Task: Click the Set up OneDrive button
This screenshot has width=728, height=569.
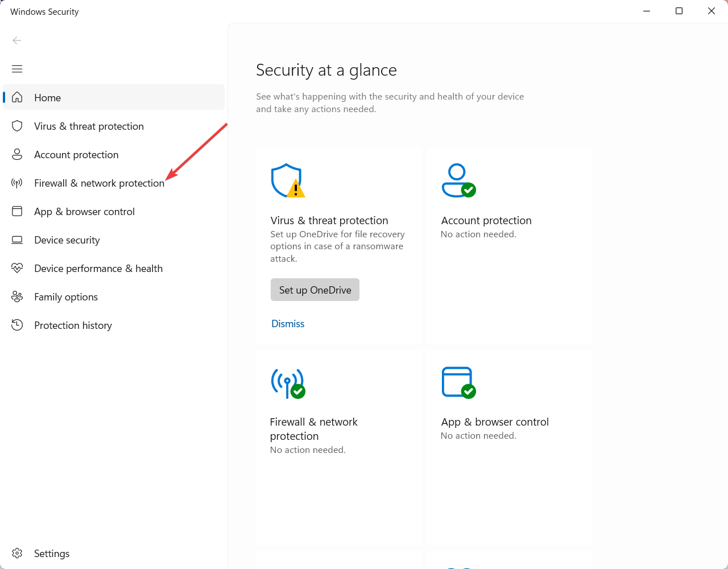Action: coord(315,290)
